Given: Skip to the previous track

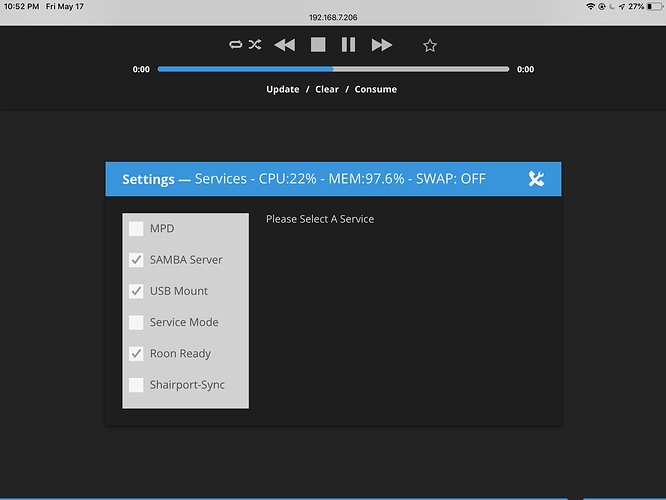Looking at the screenshot, I should (285, 45).
